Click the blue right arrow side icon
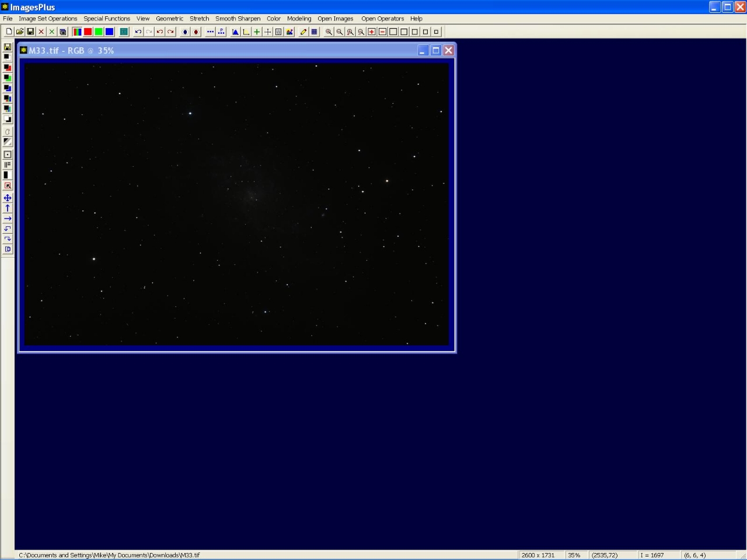This screenshot has width=747, height=560. pyautogui.click(x=8, y=218)
